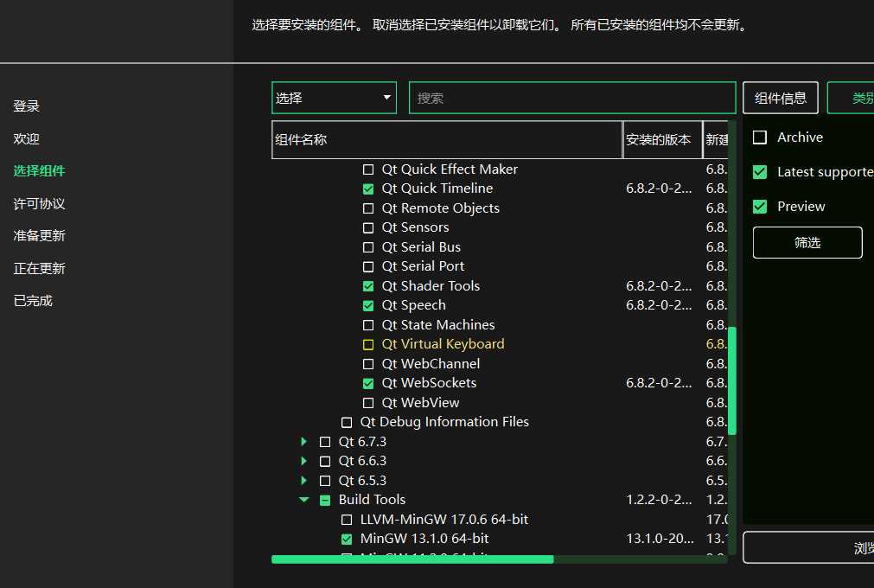Select the Qt Serial Bus checkbox
874x588 pixels.
368,247
